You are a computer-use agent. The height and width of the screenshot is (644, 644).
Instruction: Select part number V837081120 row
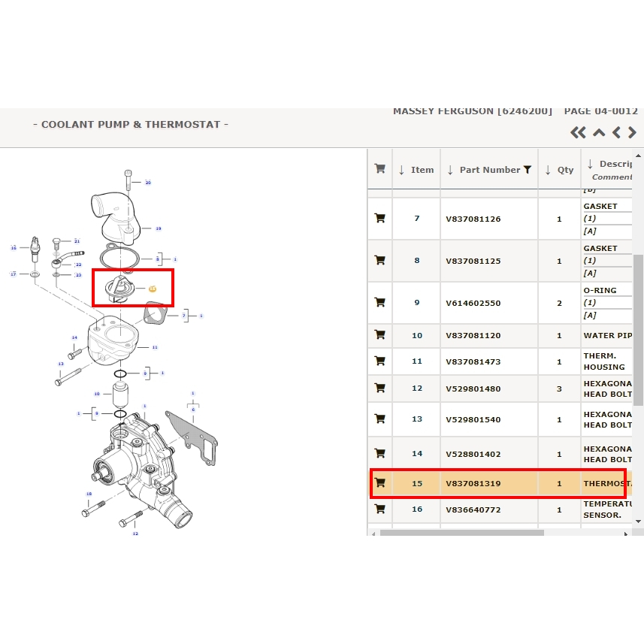pos(472,336)
